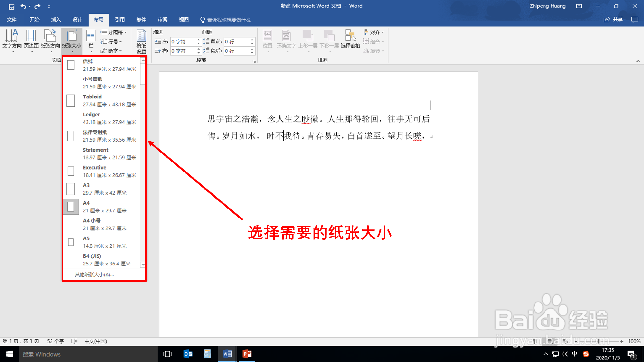Open PowerPoint from the taskbar
The width and height of the screenshot is (644, 362).
(x=247, y=354)
